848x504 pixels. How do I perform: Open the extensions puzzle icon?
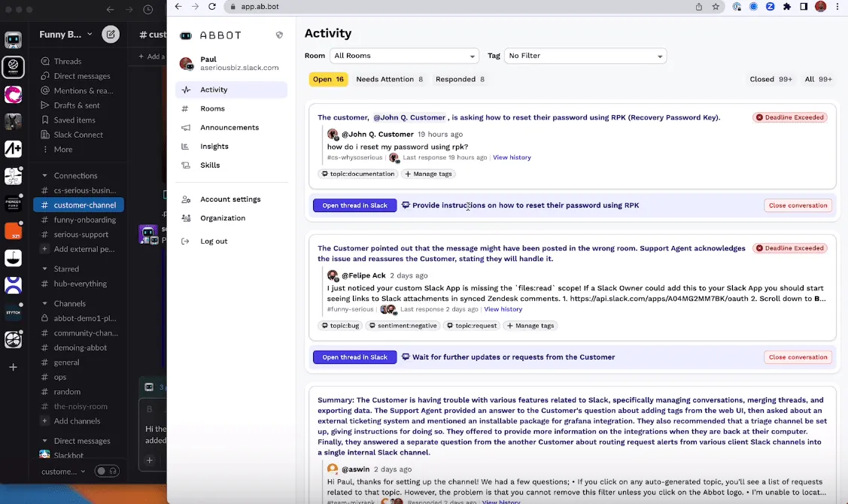pyautogui.click(x=787, y=7)
